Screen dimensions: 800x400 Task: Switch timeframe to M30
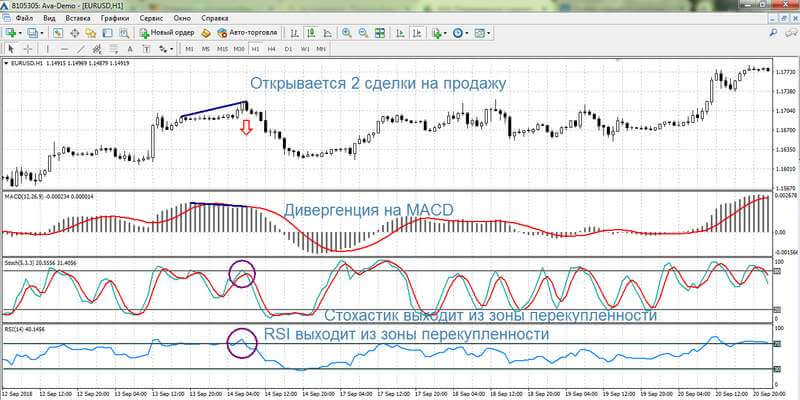point(239,49)
